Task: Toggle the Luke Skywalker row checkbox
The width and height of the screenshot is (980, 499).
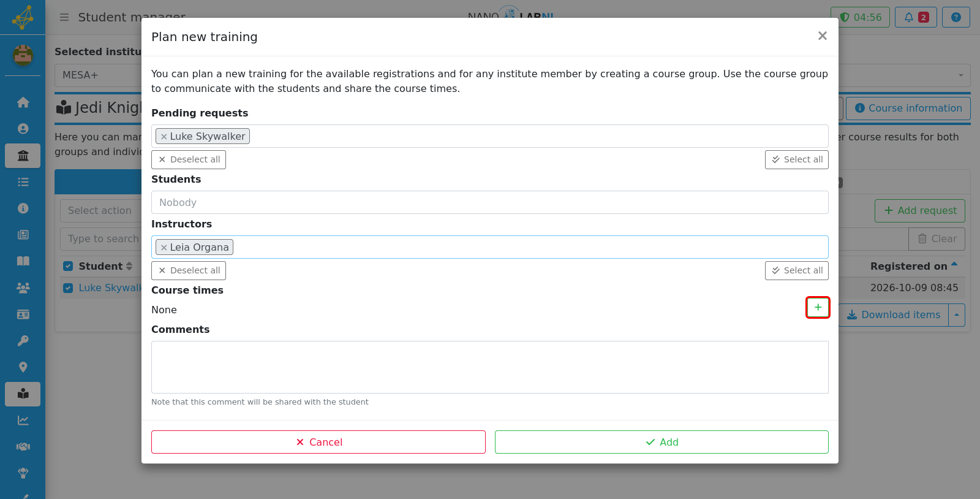Action: 68,288
